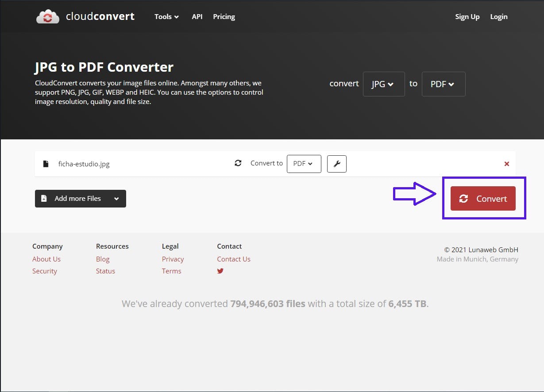This screenshot has height=392, width=544.
Task: Click the Login link
Action: [499, 17]
